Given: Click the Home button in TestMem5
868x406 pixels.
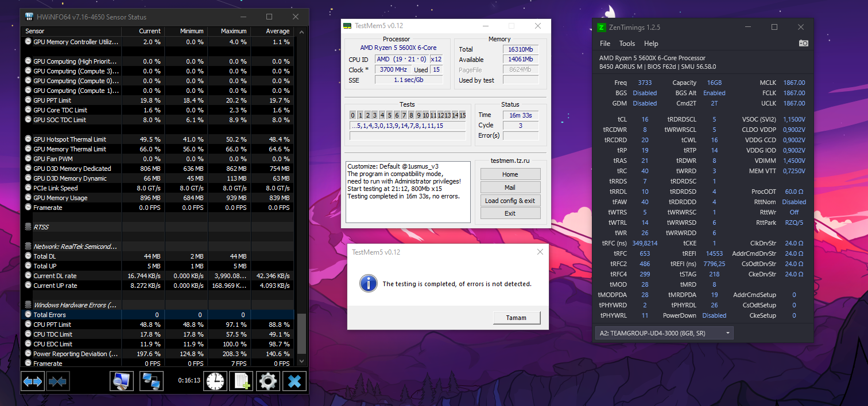Looking at the screenshot, I should click(510, 174).
